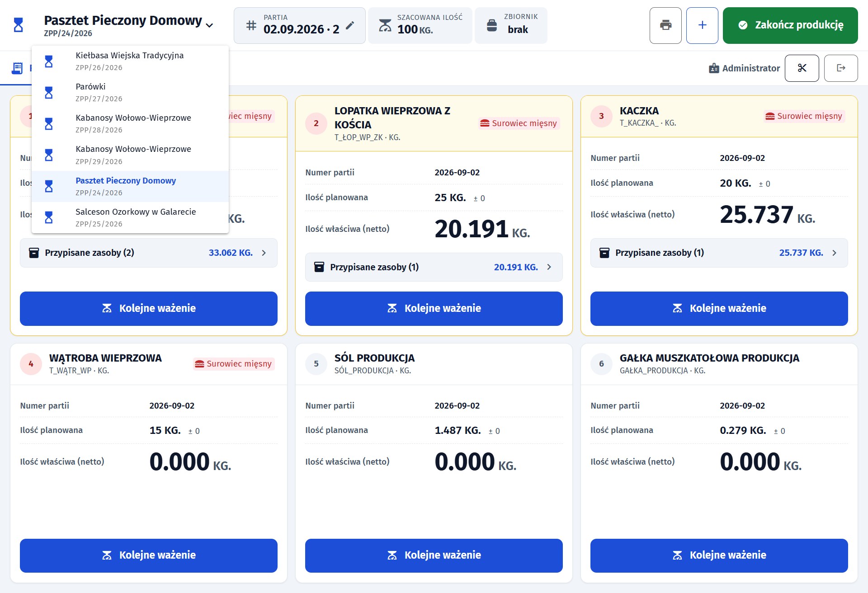Click the Gałka Muszkatołowa Produkcja title
The image size is (868, 593).
[x=709, y=358]
